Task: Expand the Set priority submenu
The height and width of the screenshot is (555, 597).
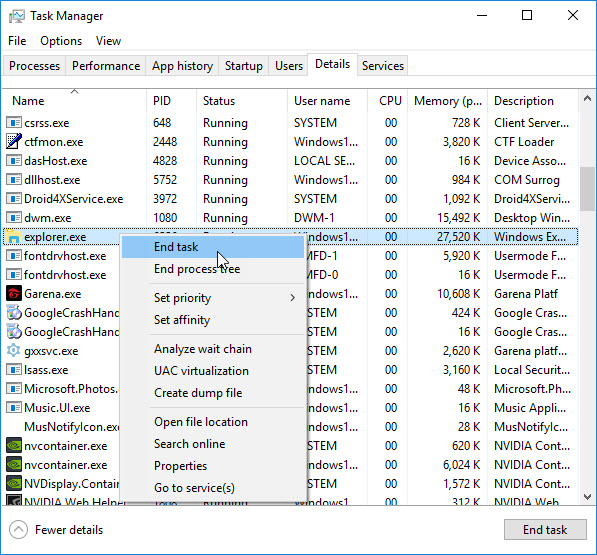Action: tap(213, 298)
